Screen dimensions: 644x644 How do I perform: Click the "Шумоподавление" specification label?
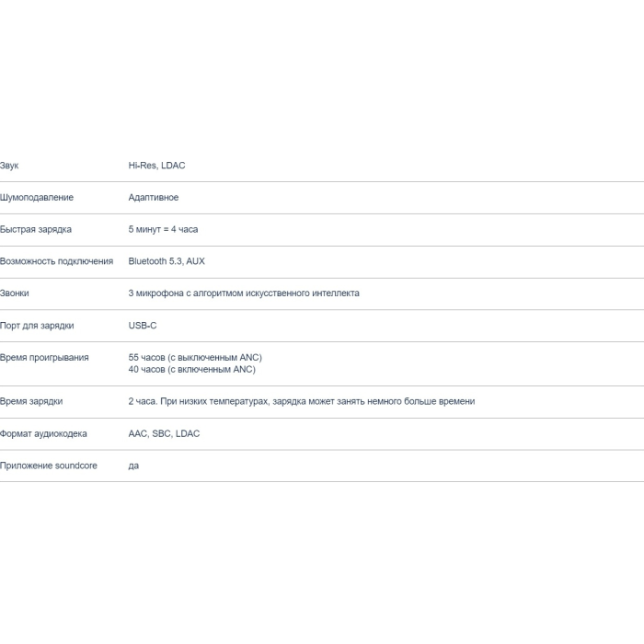pyautogui.click(x=37, y=198)
